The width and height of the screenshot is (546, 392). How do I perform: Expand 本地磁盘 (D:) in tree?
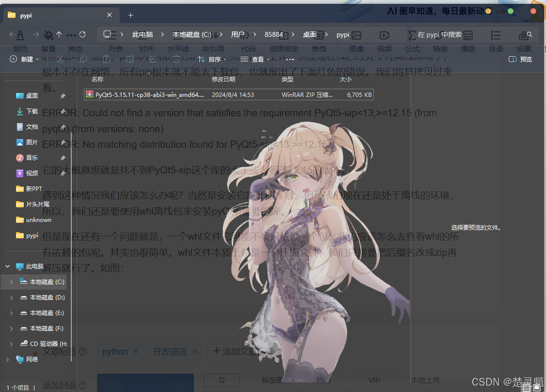point(11,298)
